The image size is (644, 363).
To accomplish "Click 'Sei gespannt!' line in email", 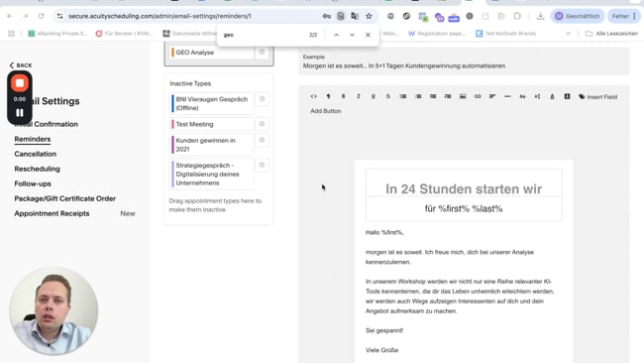I will [x=384, y=330].
